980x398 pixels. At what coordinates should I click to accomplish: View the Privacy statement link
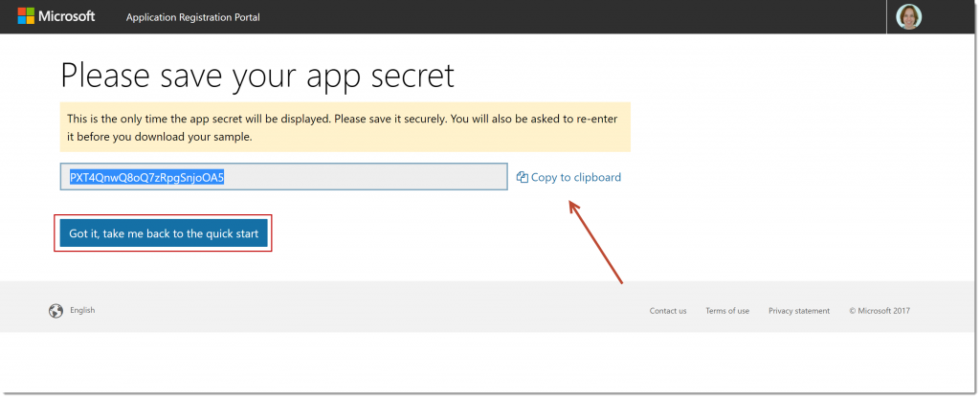798,311
